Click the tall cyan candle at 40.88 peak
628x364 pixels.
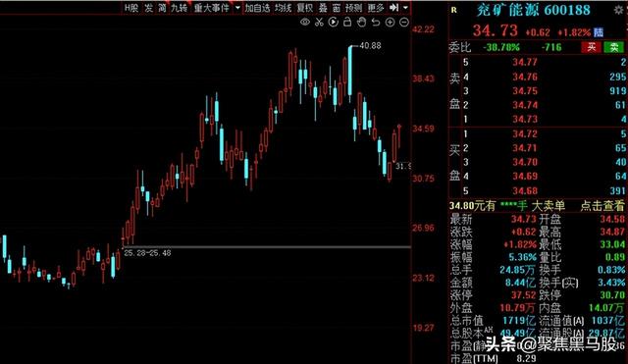(350, 70)
